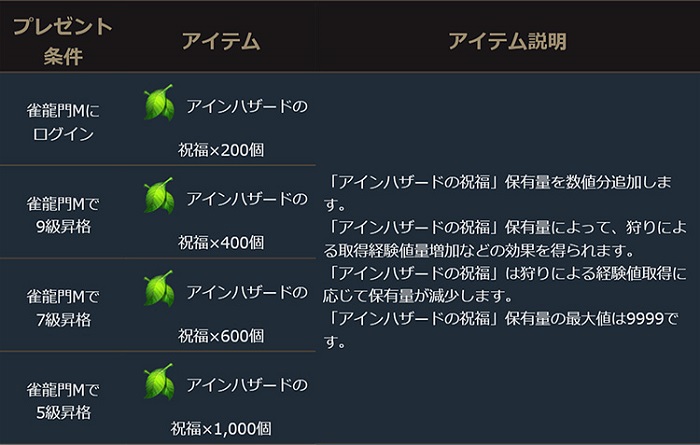Click the 祝福×200個 quantity text
The width and height of the screenshot is (700, 445).
click(221, 150)
